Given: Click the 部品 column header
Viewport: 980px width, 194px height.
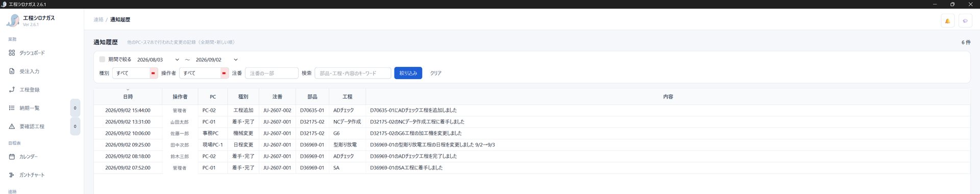Looking at the screenshot, I should pyautogui.click(x=312, y=96).
